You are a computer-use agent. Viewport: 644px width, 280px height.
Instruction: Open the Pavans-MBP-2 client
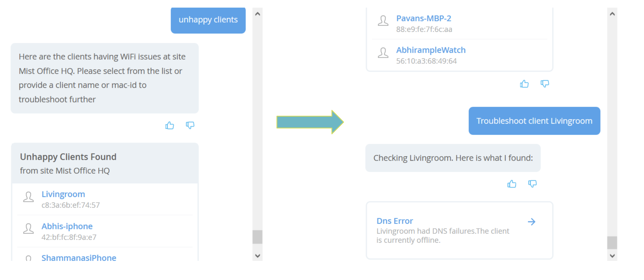[x=423, y=18]
